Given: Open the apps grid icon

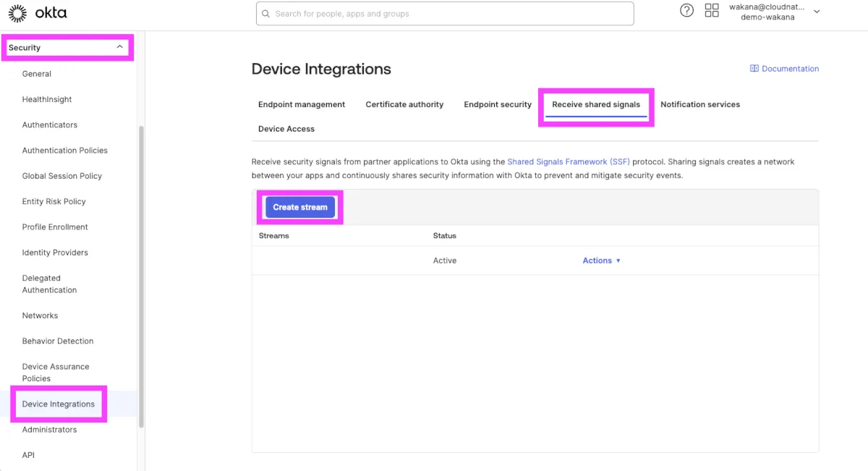Looking at the screenshot, I should (712, 11).
